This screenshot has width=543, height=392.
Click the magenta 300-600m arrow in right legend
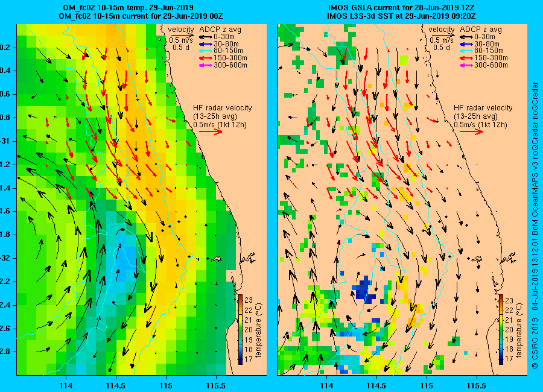click(x=466, y=66)
